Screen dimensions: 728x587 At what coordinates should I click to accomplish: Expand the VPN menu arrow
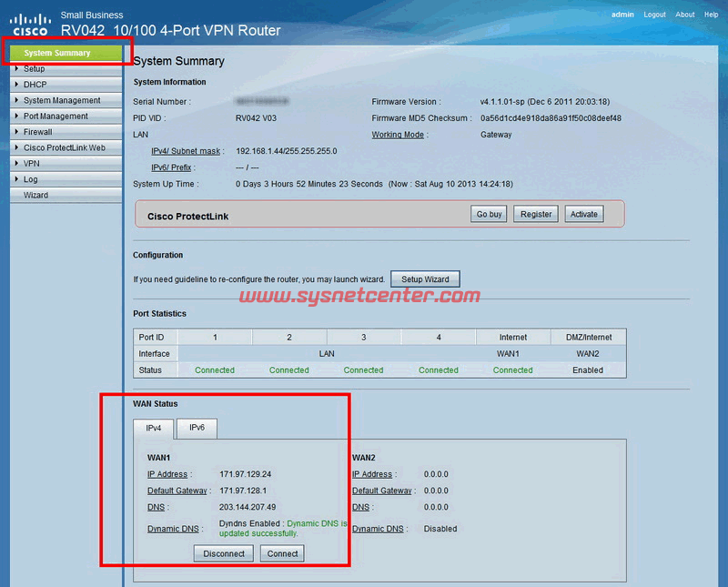point(16,163)
